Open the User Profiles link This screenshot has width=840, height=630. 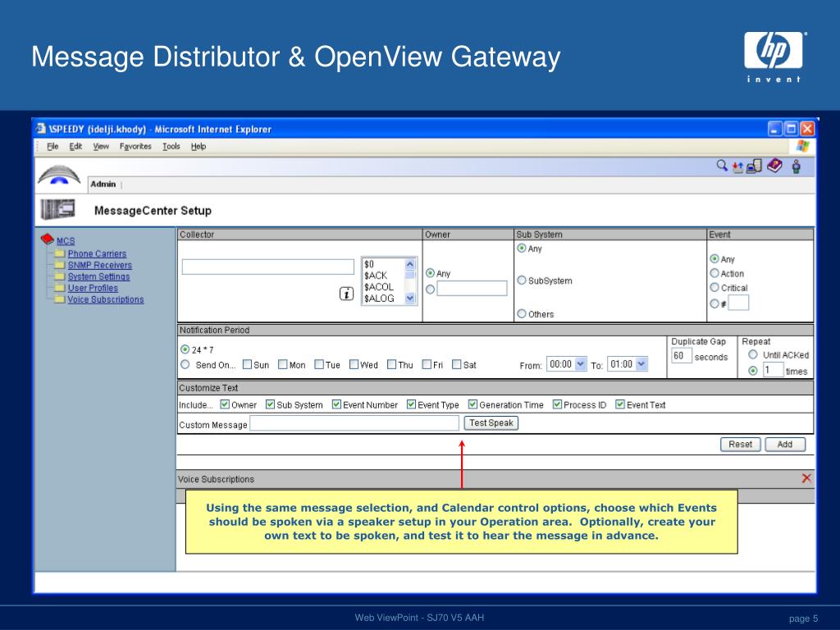point(93,288)
